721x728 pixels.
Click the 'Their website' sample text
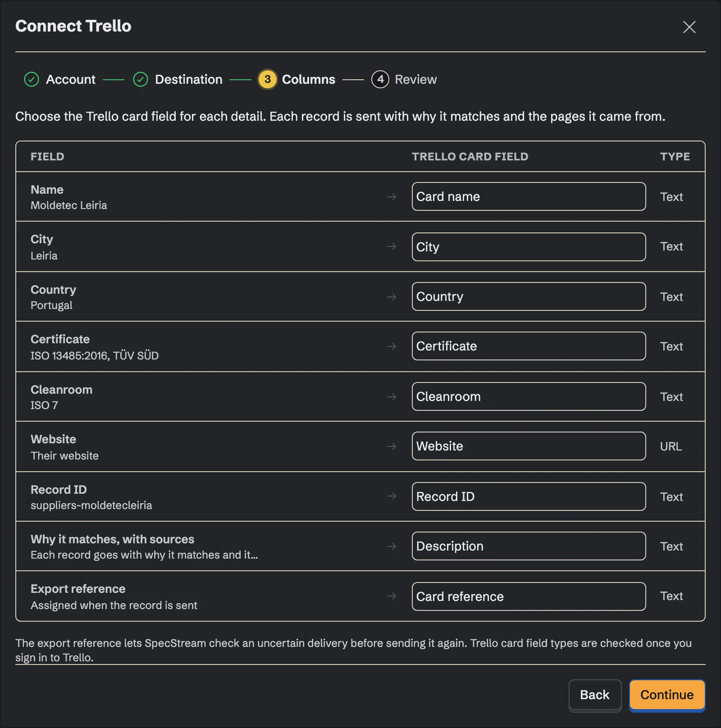tap(64, 456)
